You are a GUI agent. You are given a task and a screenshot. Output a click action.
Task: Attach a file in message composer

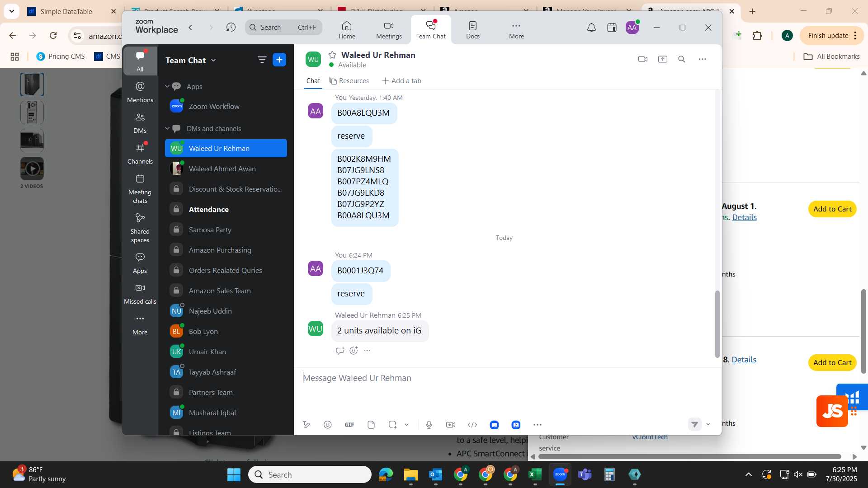pyautogui.click(x=371, y=425)
